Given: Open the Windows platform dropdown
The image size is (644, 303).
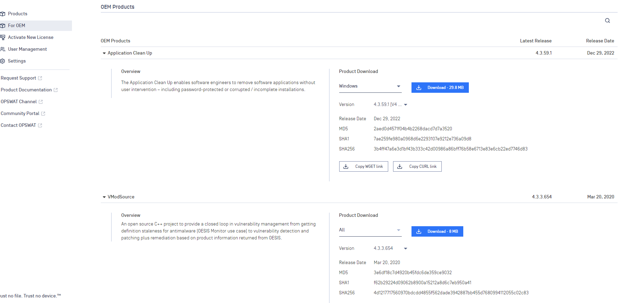Looking at the screenshot, I should coord(370,86).
